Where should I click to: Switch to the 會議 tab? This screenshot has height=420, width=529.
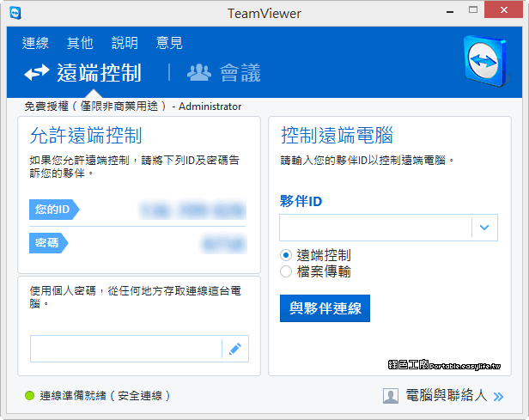(x=224, y=72)
